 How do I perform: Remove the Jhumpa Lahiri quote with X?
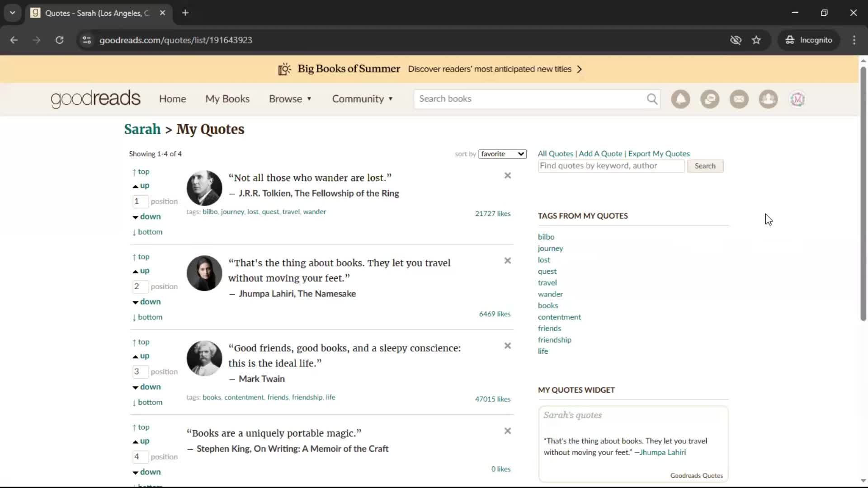click(x=508, y=261)
